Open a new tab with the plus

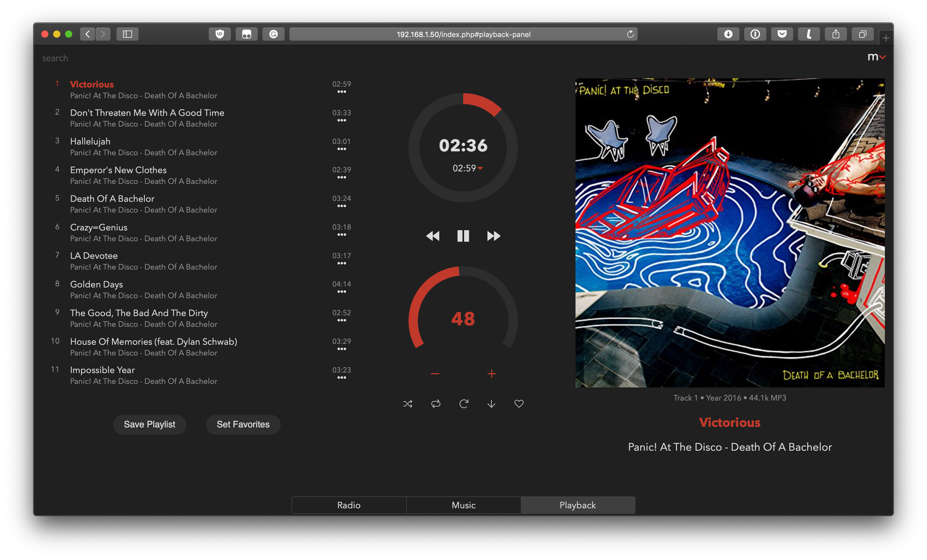click(x=886, y=38)
